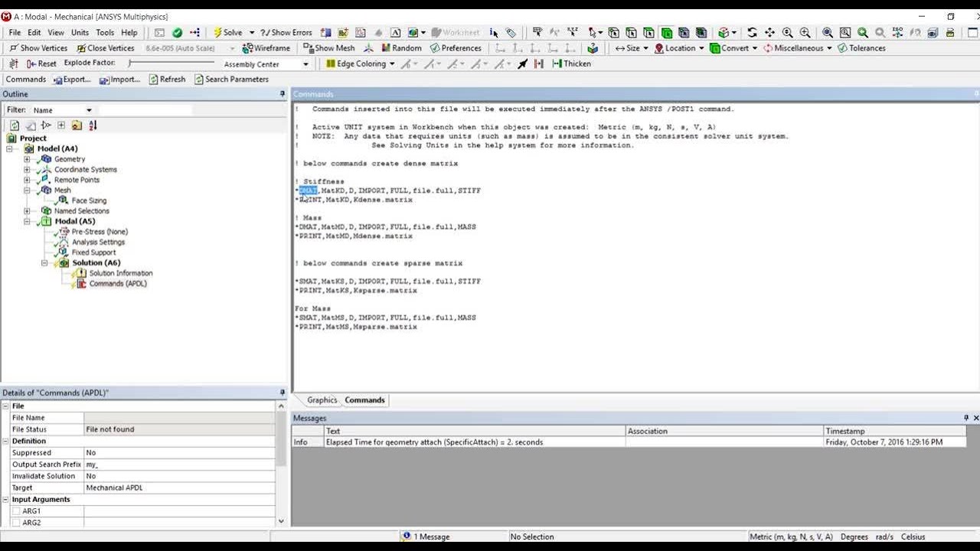
Task: Click the Reset explode view button
Action: (x=41, y=64)
